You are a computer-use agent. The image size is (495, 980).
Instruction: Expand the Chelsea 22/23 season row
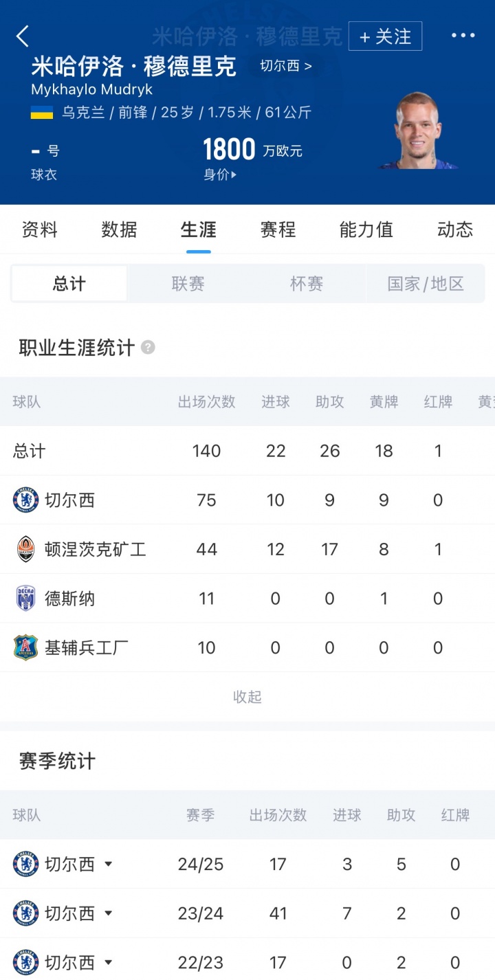coord(108,962)
